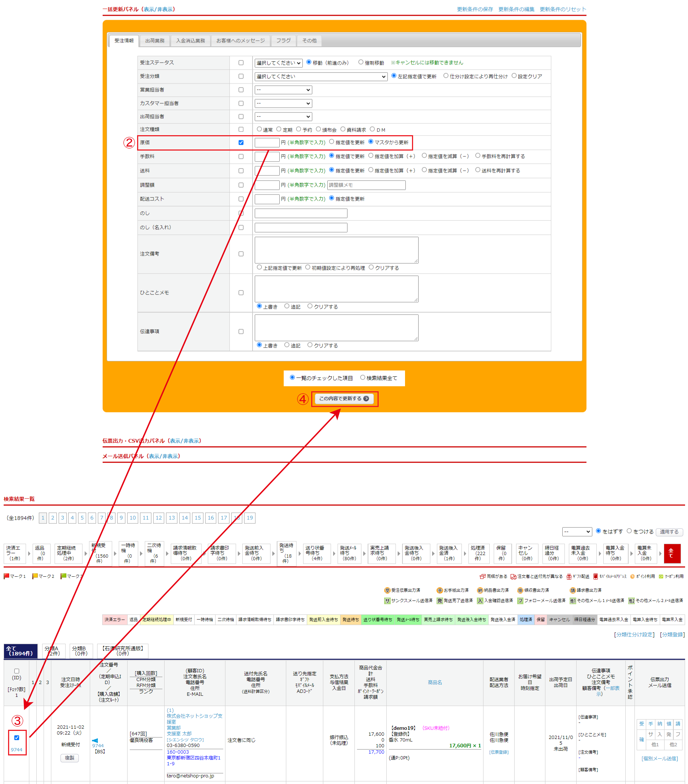Toggle 表示/非表示 for the 一括更新パネル
This screenshot has height=784, width=688.
coord(158,9)
